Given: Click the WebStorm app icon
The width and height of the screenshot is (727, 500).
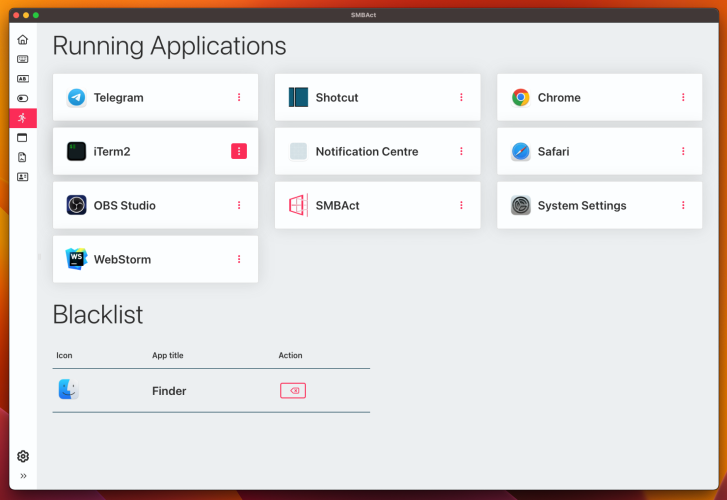Looking at the screenshot, I should pos(77,259).
